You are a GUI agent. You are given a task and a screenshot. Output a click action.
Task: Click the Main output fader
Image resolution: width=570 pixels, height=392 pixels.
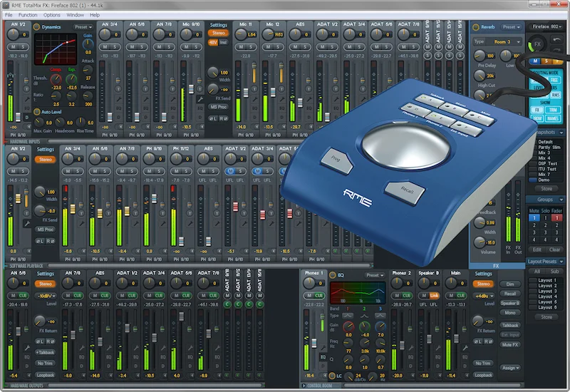point(456,337)
